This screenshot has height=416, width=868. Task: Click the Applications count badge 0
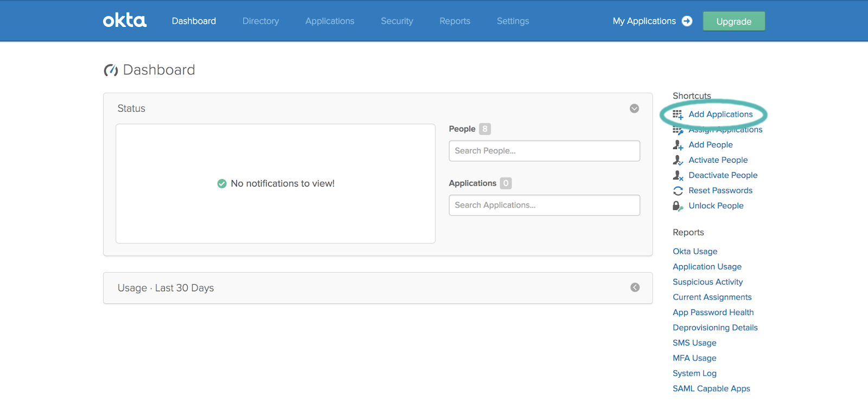click(x=506, y=183)
